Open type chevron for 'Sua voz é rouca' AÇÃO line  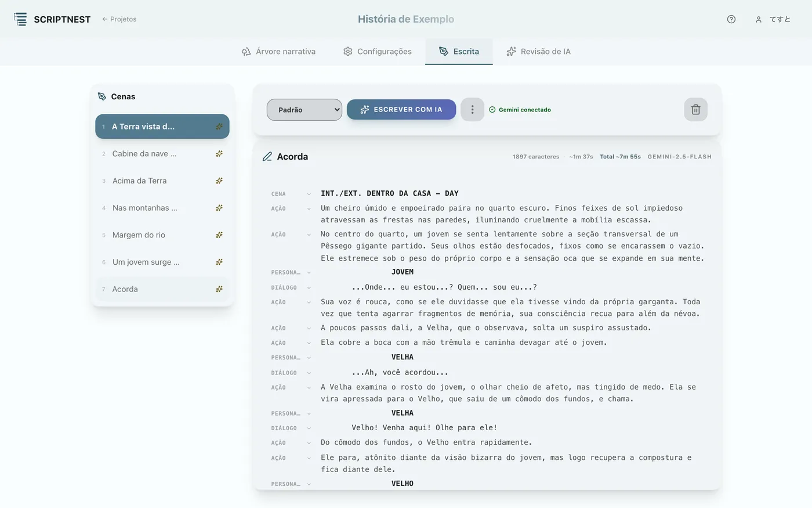click(309, 302)
